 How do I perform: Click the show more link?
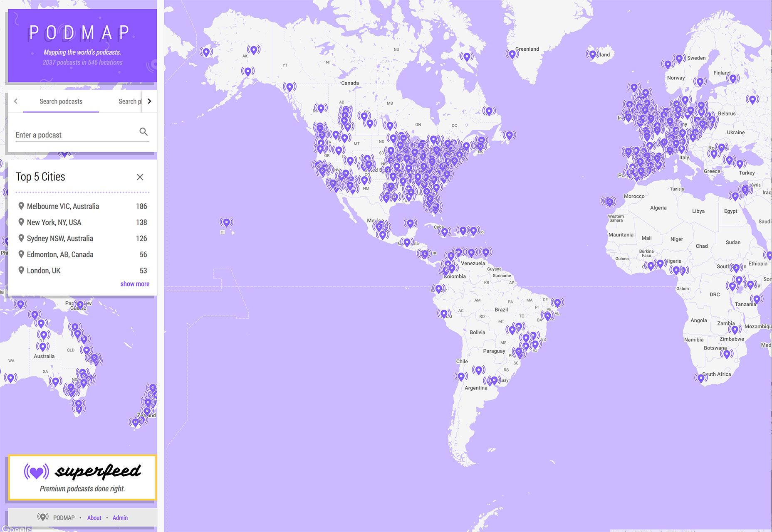click(135, 284)
